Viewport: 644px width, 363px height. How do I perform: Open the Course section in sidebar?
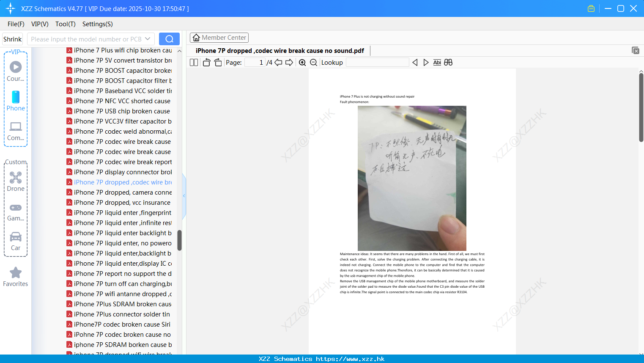tap(16, 71)
